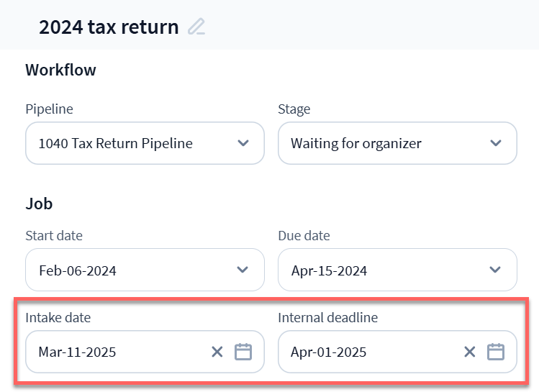Image resolution: width=539 pixels, height=392 pixels.
Task: Click the "2024 tax return" title
Action: pyautogui.click(x=109, y=27)
